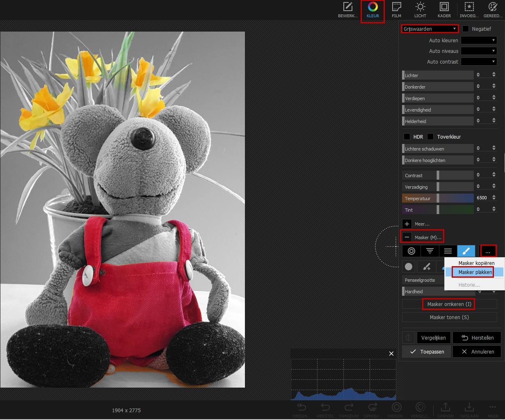This screenshot has height=420, width=505.
Task: Choose Masker plakken from the menu
Action: coord(475,272)
